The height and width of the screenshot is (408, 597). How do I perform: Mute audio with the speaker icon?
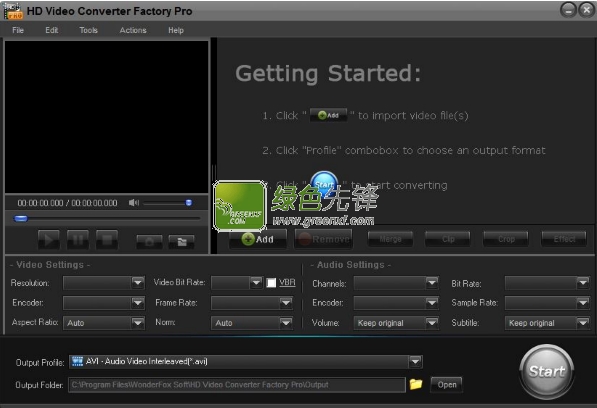pos(134,203)
